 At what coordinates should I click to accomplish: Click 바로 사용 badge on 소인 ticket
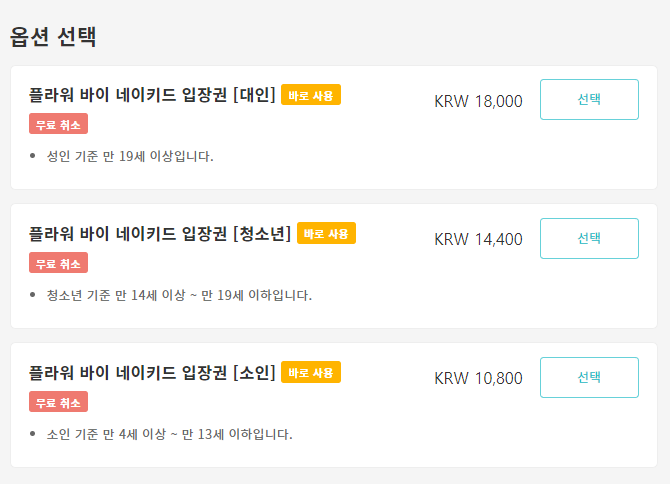311,372
